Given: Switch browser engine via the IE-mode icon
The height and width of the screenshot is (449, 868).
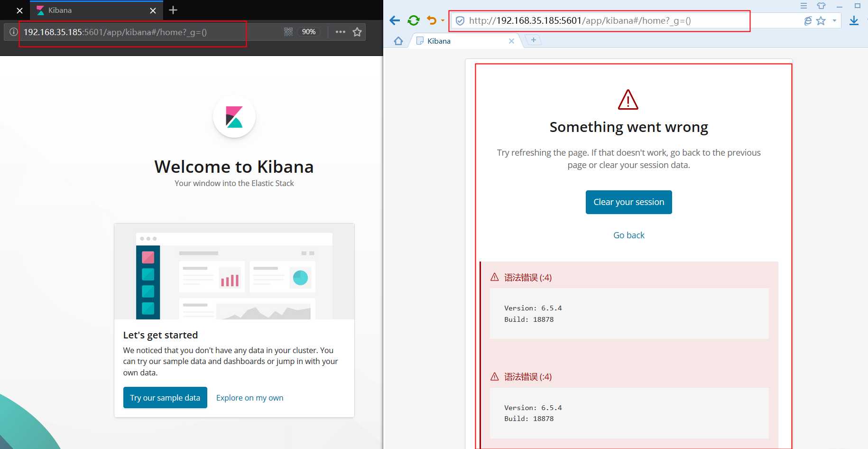Looking at the screenshot, I should [x=808, y=21].
